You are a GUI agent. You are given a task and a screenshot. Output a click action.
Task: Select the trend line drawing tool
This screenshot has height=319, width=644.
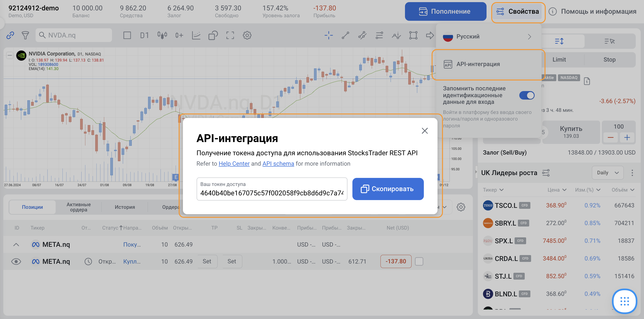click(345, 35)
